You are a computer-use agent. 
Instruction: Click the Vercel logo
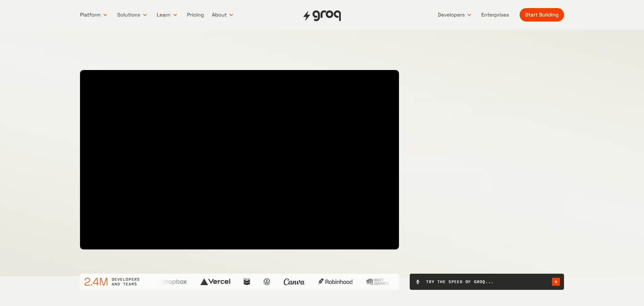215,282
